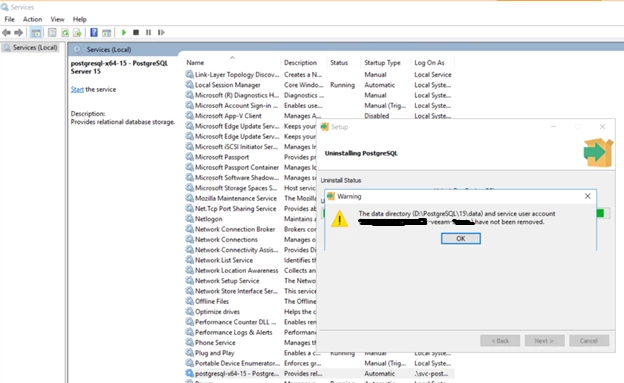Select the Net.Tcp Port Sharing Service icon

click(x=189, y=209)
